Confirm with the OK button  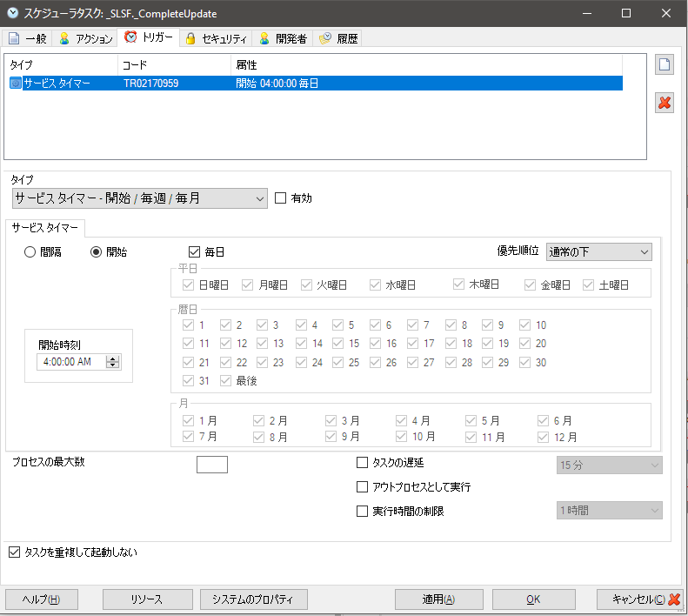coord(533,599)
